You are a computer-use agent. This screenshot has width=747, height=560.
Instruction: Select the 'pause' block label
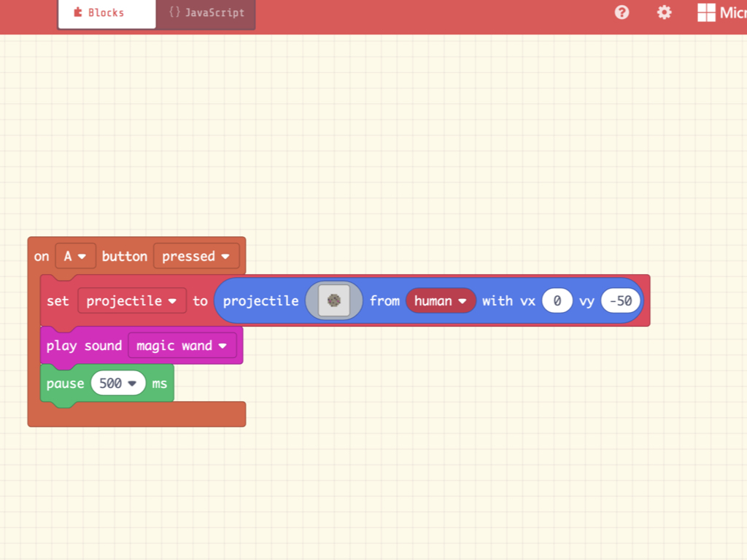[x=65, y=384]
